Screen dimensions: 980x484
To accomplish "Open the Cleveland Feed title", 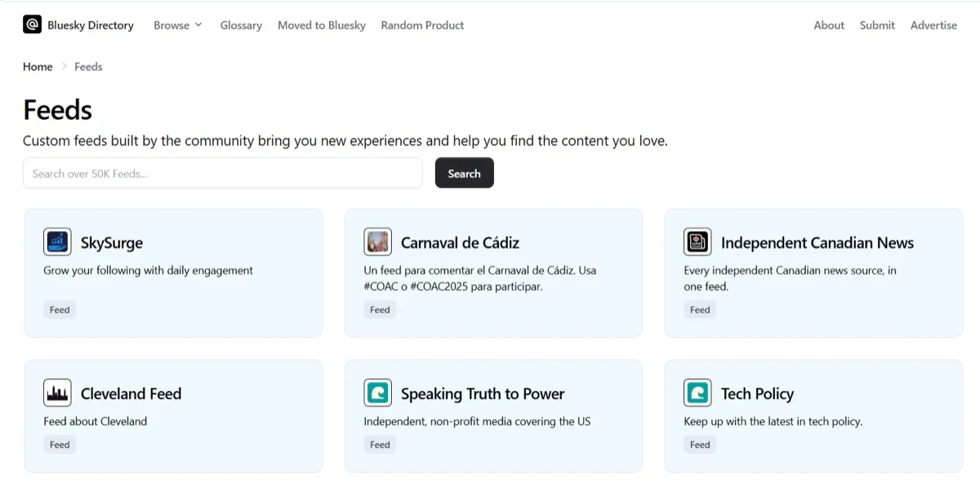I will tap(131, 393).
